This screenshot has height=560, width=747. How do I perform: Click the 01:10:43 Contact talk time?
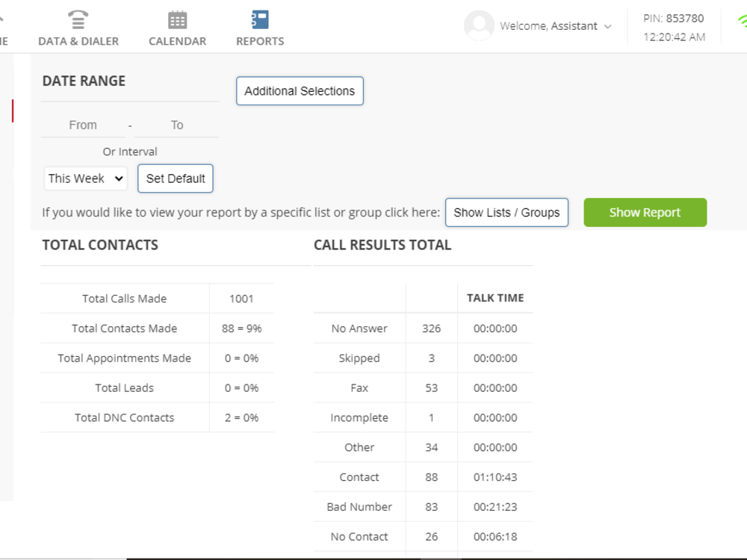(495, 477)
